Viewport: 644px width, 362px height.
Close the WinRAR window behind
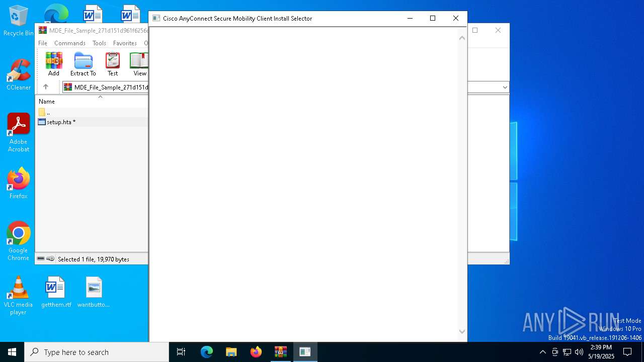[498, 31]
